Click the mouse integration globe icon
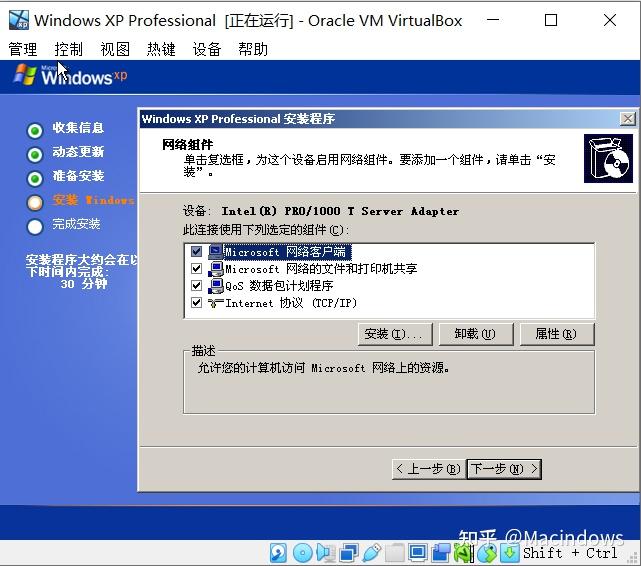This screenshot has width=641, height=566. [x=487, y=553]
